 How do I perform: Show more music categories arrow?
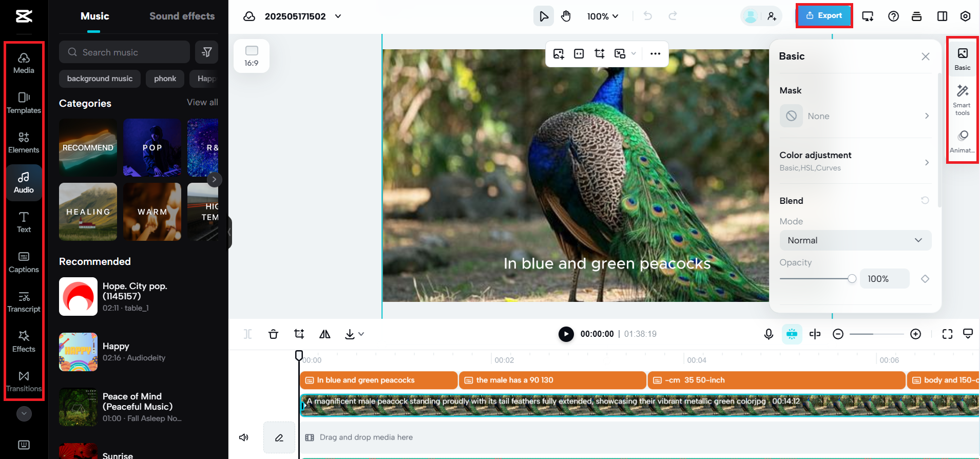pyautogui.click(x=214, y=180)
